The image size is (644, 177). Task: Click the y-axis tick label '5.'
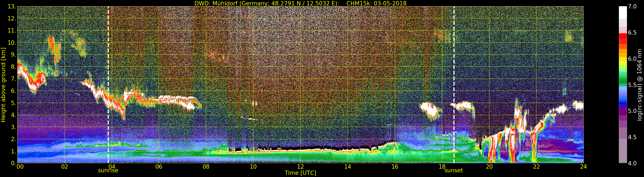(x=13, y=103)
